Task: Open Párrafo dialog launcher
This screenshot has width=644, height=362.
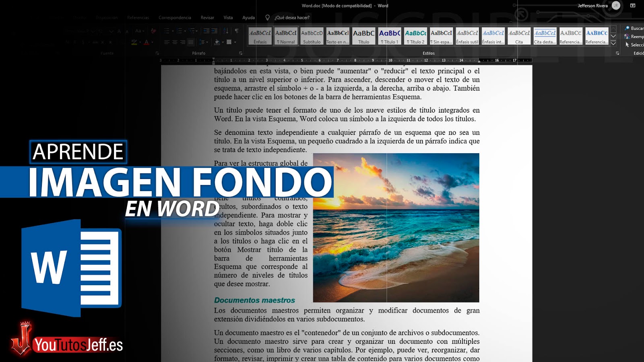Action: click(241, 53)
